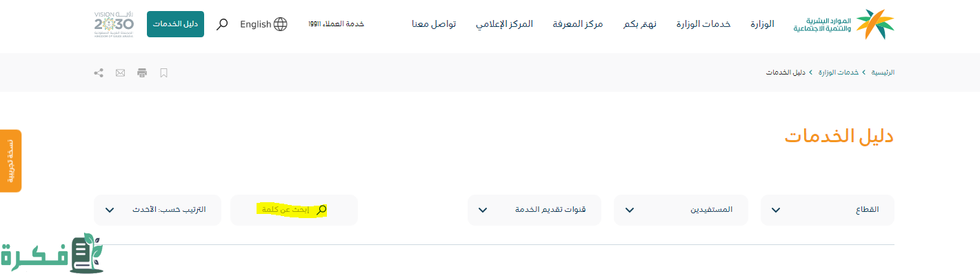This screenshot has height=274, width=980.
Task: Open the المركز الإعلامي menu
Action: [x=504, y=24]
